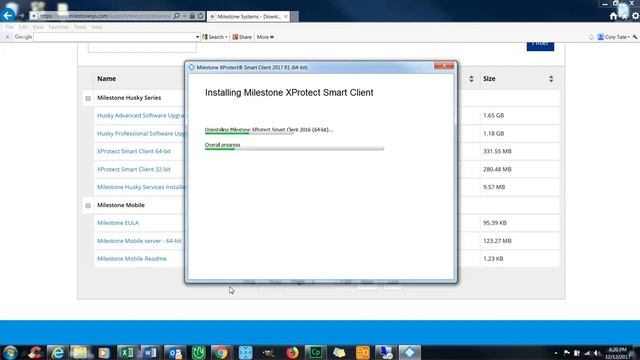This screenshot has height=360, width=640.
Task: Open the Edit menu
Action: pyautogui.click(x=23, y=27)
